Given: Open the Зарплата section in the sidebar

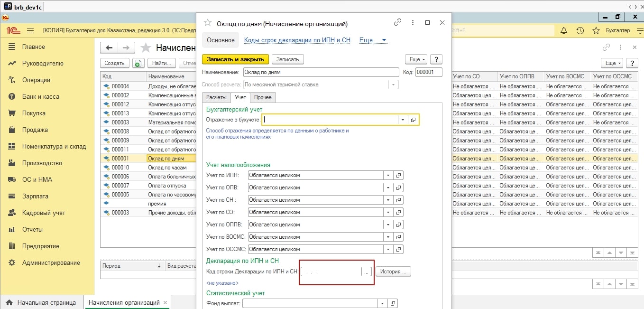Looking at the screenshot, I should [35, 196].
